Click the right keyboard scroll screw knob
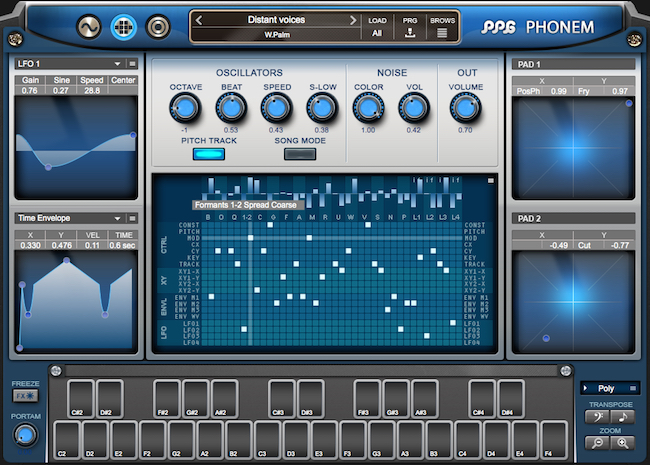The height and width of the screenshot is (465, 650). pos(565,371)
